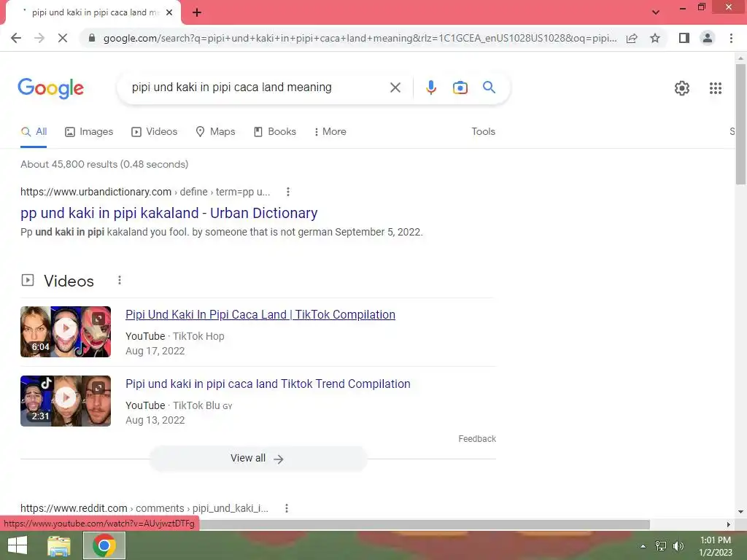Open File Explorer from the taskbar
The image size is (747, 560).
click(x=59, y=545)
